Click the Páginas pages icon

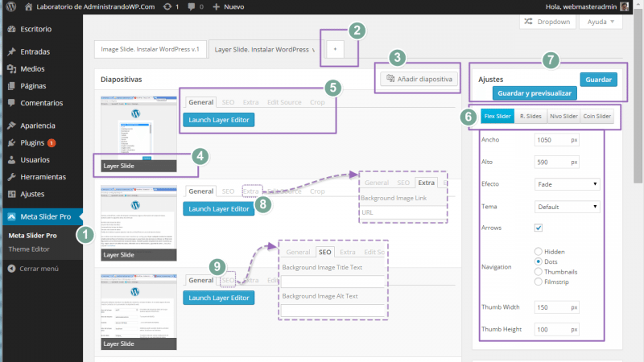pos(11,86)
